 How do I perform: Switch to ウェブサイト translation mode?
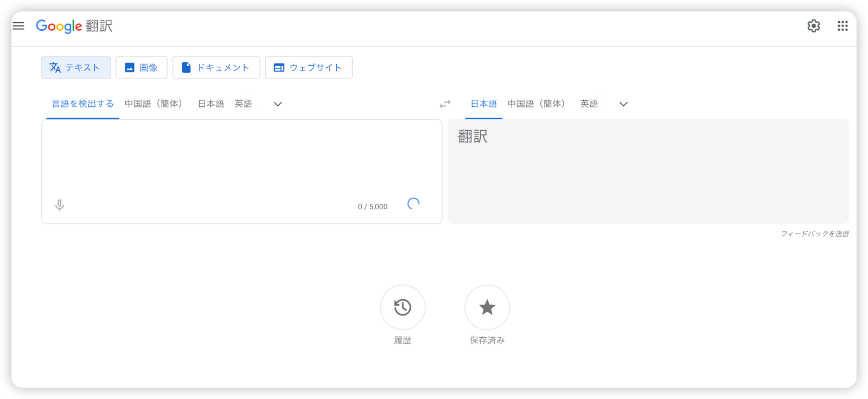tap(309, 68)
